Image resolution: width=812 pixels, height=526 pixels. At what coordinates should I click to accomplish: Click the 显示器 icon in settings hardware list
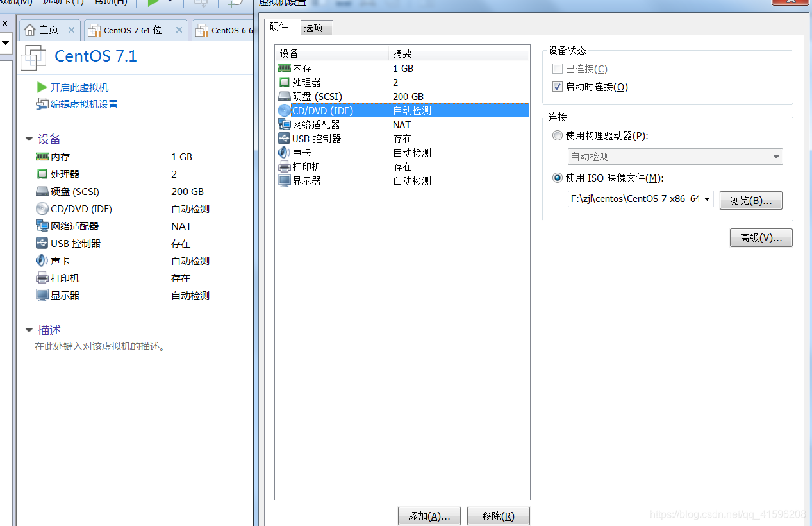tap(285, 181)
